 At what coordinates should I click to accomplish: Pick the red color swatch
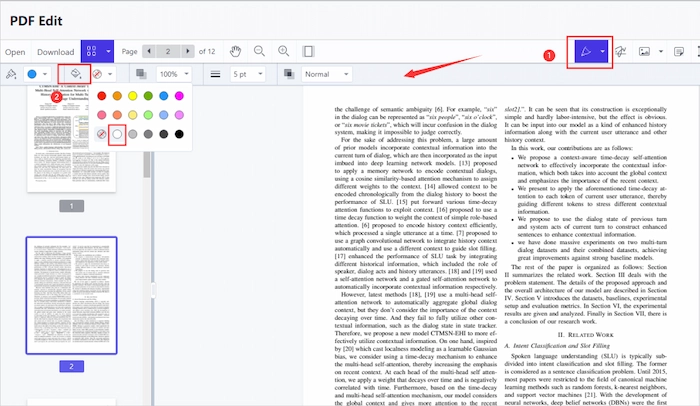coord(100,97)
